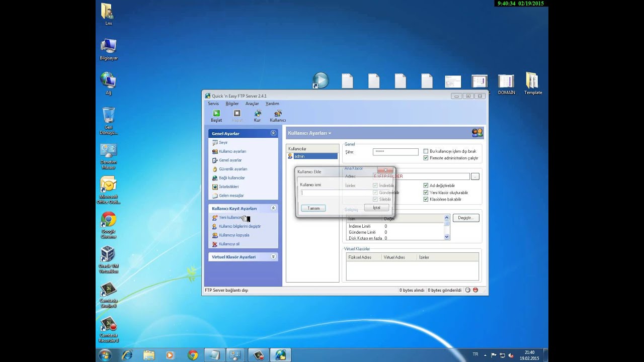
Task: Expand the Virtuel Klasör Ayarları panel
Action: point(273,256)
